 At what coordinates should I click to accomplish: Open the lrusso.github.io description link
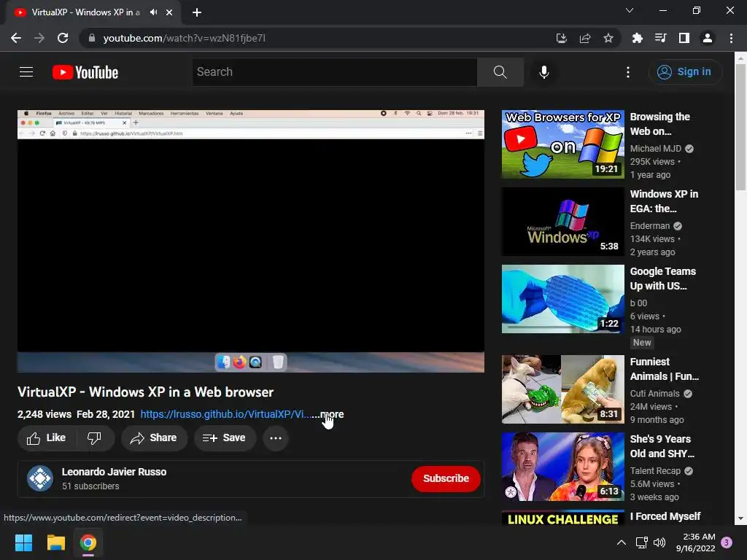tap(225, 414)
